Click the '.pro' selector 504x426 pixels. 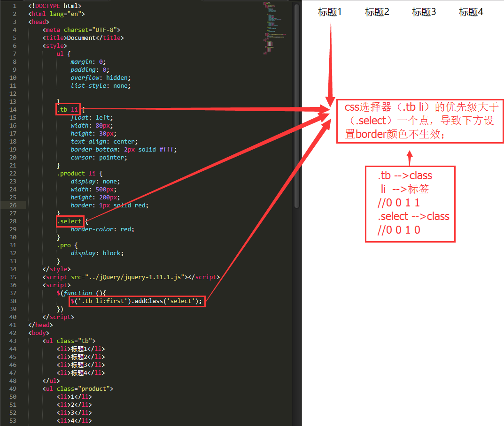[63, 245]
